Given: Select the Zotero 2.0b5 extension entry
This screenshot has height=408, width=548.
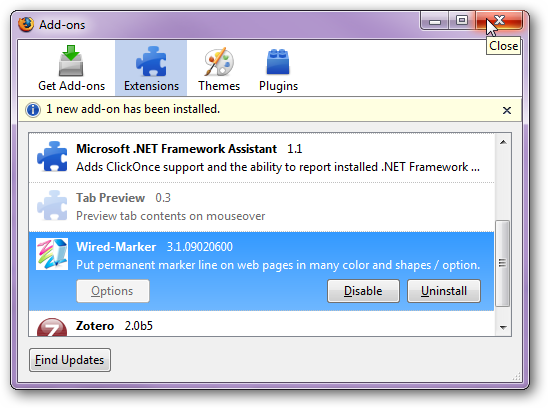Looking at the screenshot, I should tap(261, 324).
